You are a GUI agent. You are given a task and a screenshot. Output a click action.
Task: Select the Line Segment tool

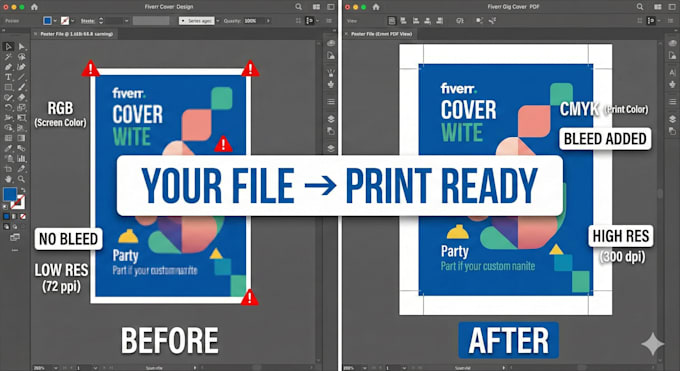pos(21,77)
